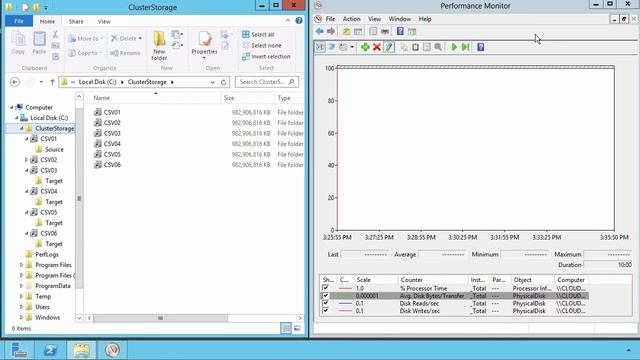Collapse the ClusterStorage tree node
This screenshot has width=640, height=360.
pyautogui.click(x=21, y=128)
